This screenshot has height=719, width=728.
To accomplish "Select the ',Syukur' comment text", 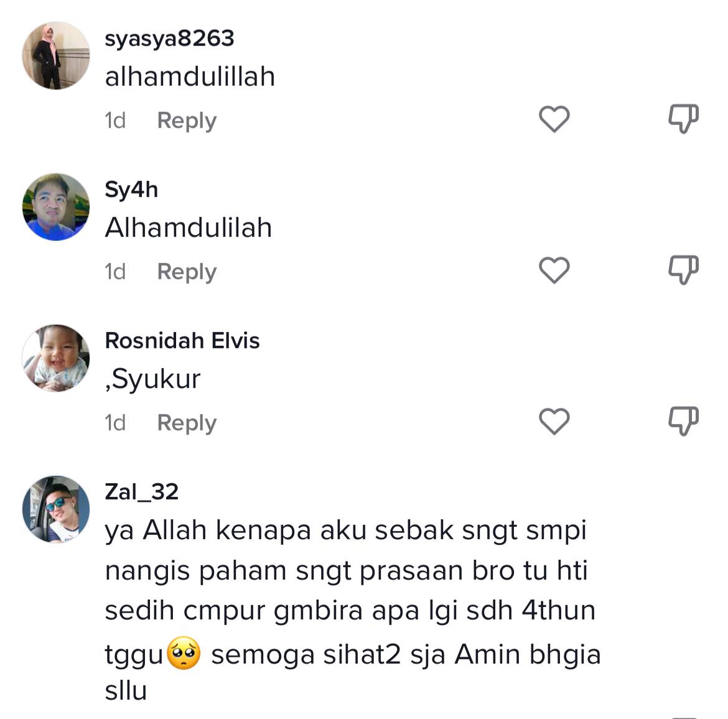I will [x=152, y=379].
